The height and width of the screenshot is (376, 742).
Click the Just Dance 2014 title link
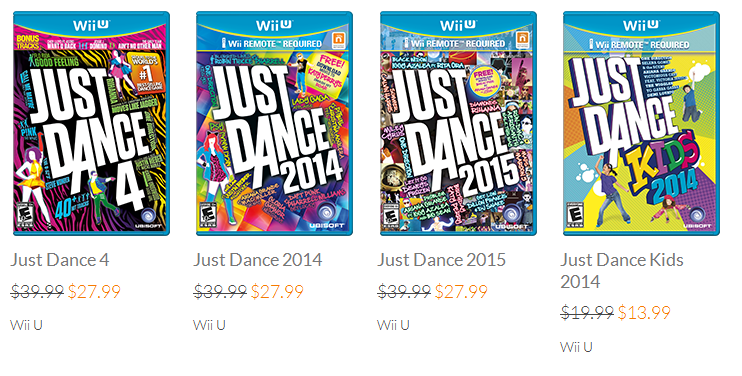[258, 260]
